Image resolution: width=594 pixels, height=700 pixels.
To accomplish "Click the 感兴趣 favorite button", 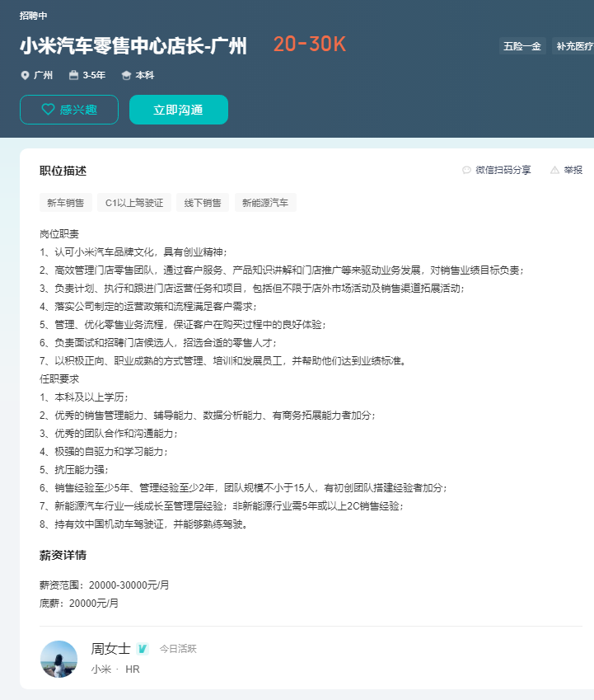I will pyautogui.click(x=69, y=110).
